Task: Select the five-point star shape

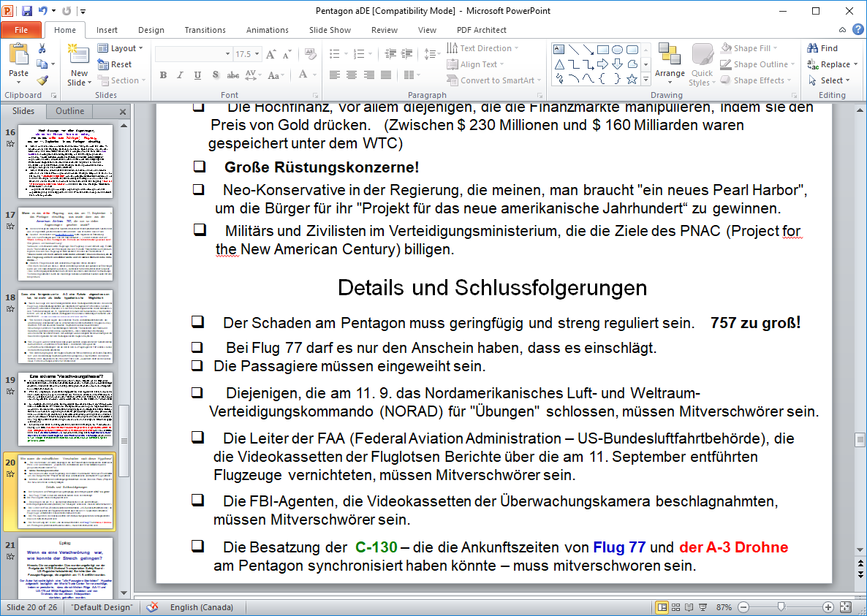Action: point(632,79)
